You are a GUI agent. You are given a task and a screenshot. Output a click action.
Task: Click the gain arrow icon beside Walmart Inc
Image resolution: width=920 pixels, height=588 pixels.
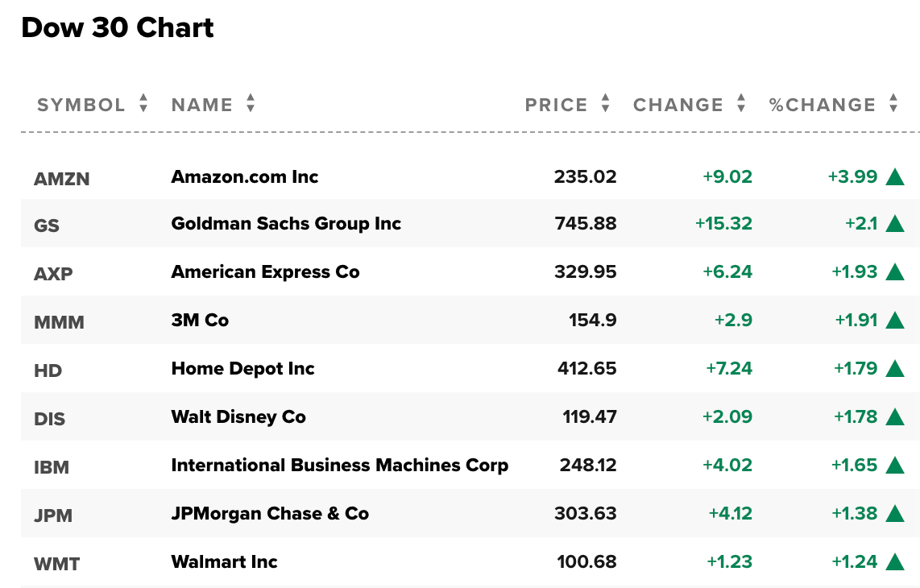pyautogui.click(x=896, y=562)
